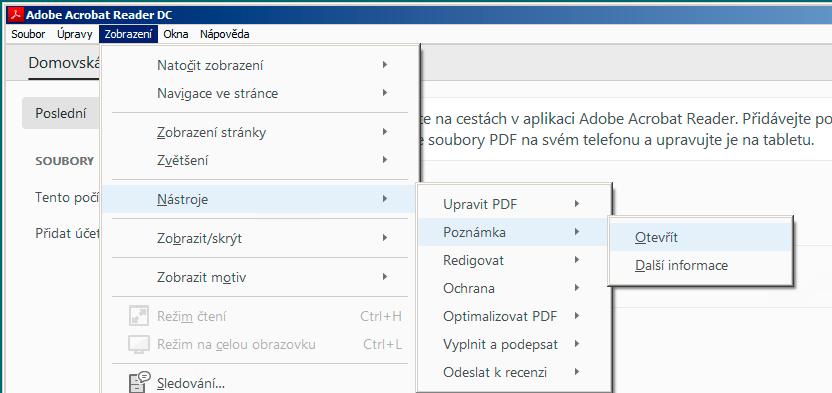Image resolution: width=832 pixels, height=393 pixels.
Task: Click arrow next to Poznámka
Action: pos(577,232)
